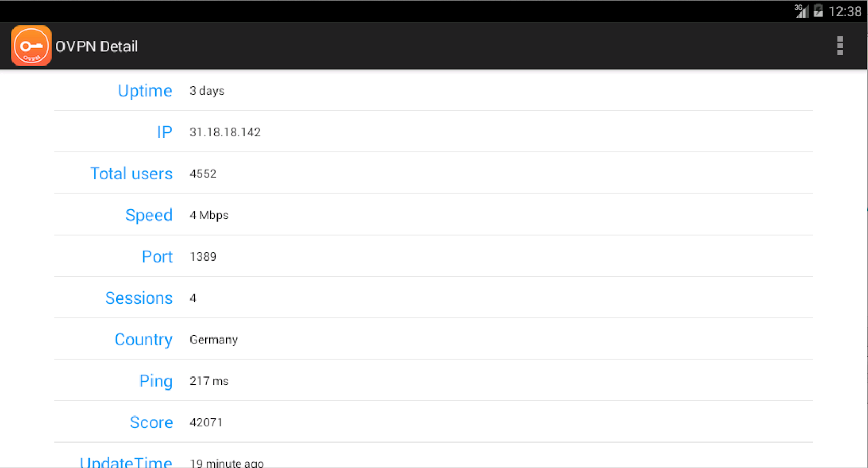The image size is (868, 468).
Task: Tap the 12:38 clock in status bar
Action: pos(845,11)
